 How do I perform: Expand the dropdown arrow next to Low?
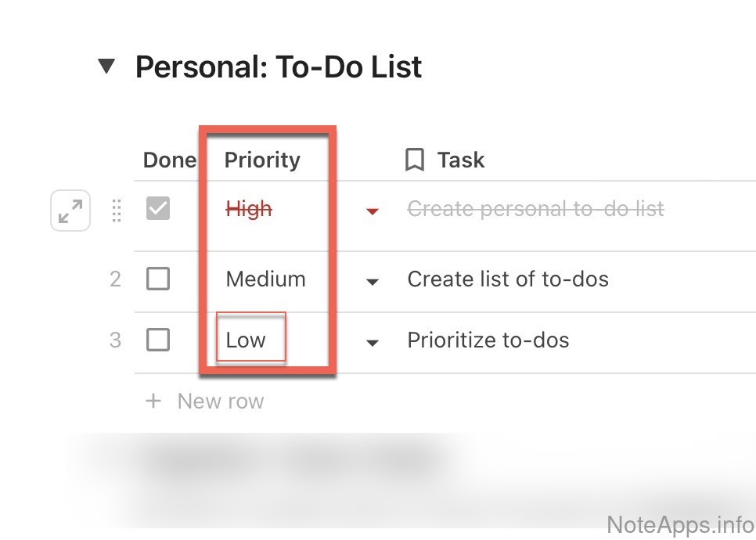pyautogui.click(x=373, y=342)
